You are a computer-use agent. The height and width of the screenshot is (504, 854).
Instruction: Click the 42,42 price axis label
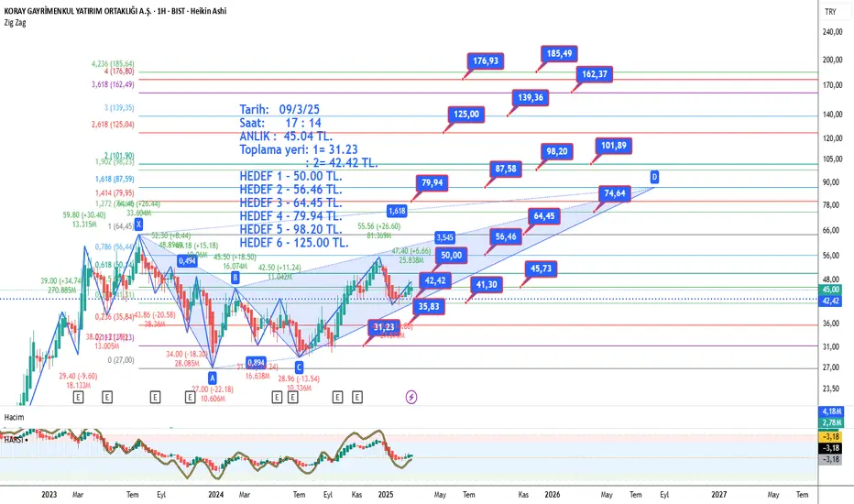pyautogui.click(x=830, y=301)
